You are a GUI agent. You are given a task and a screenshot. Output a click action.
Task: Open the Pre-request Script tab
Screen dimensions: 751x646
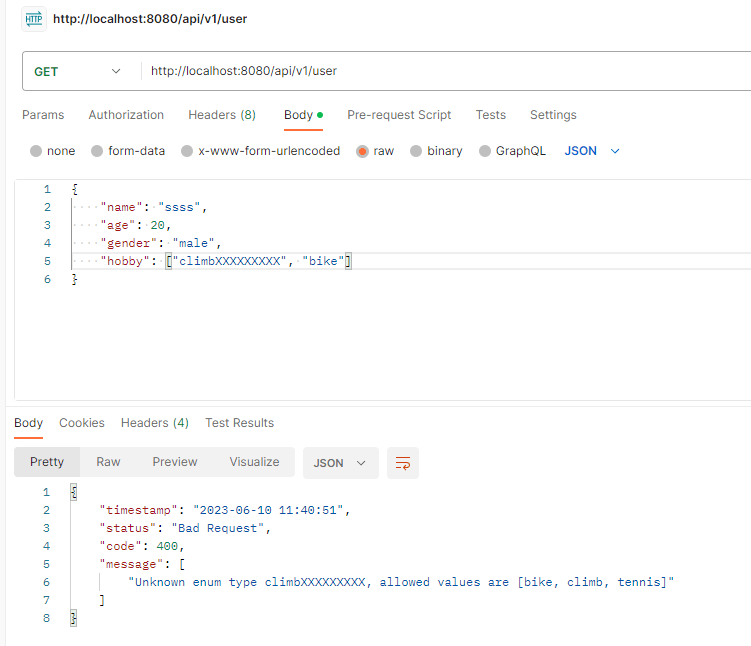(399, 115)
